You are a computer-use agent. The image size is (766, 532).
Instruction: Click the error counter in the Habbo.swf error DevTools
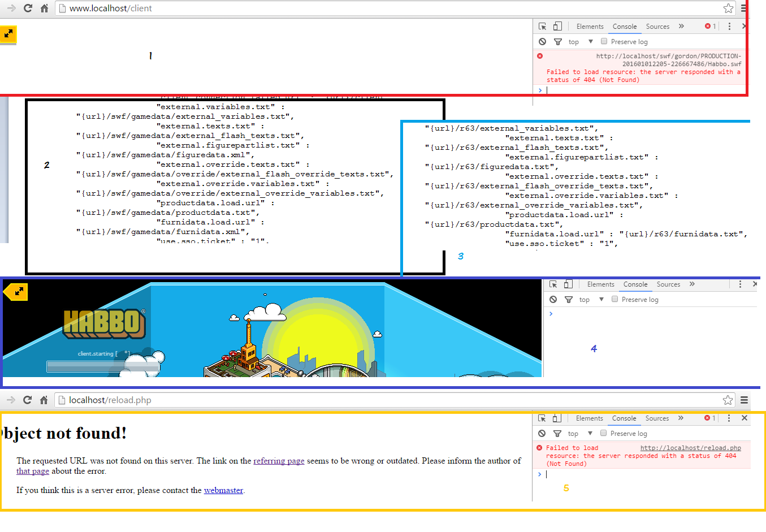click(x=711, y=26)
